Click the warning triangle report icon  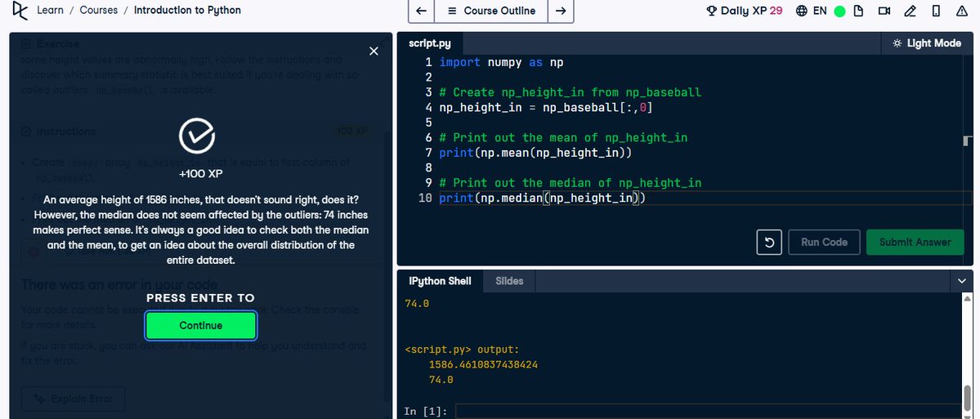coord(962,11)
